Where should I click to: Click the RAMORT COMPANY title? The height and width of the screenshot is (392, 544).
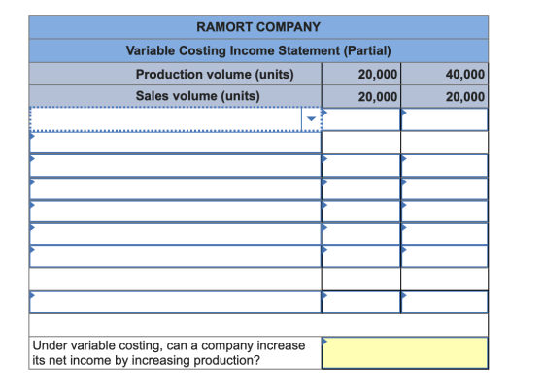(258, 27)
